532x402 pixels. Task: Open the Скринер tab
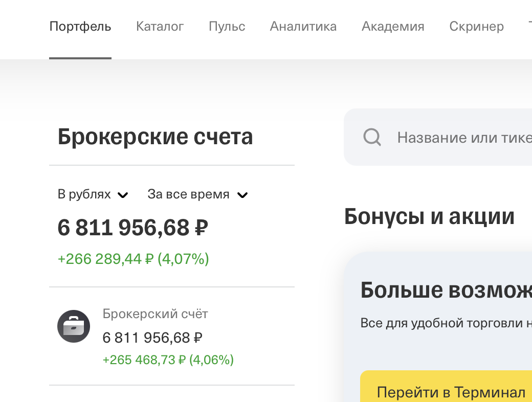click(476, 27)
